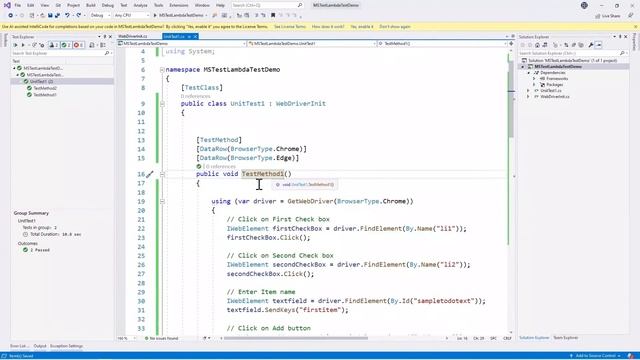The image size is (640, 360).
Task: Click the Search (Ctrl+Q) box
Action: (x=267, y=5)
